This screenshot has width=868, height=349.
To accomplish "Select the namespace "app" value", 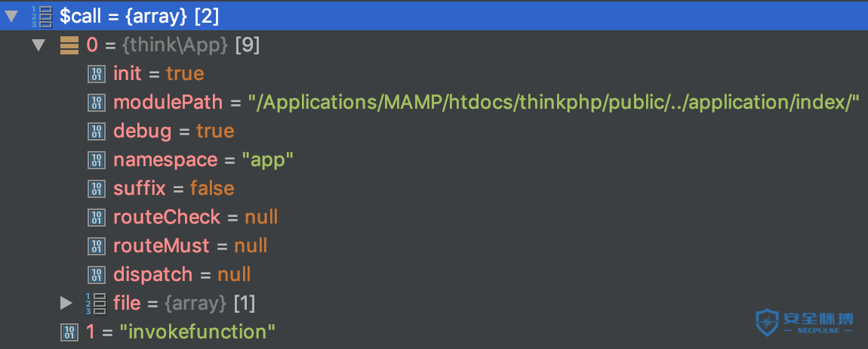I will click(x=267, y=160).
